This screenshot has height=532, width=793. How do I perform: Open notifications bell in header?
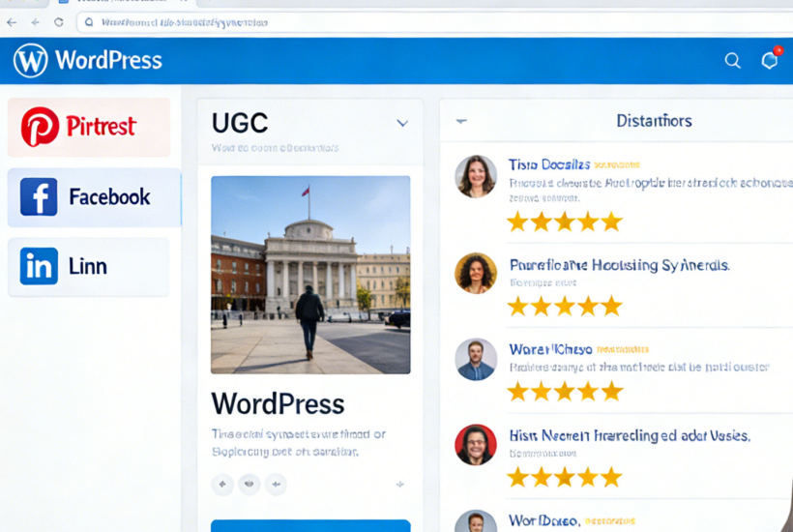click(x=770, y=61)
